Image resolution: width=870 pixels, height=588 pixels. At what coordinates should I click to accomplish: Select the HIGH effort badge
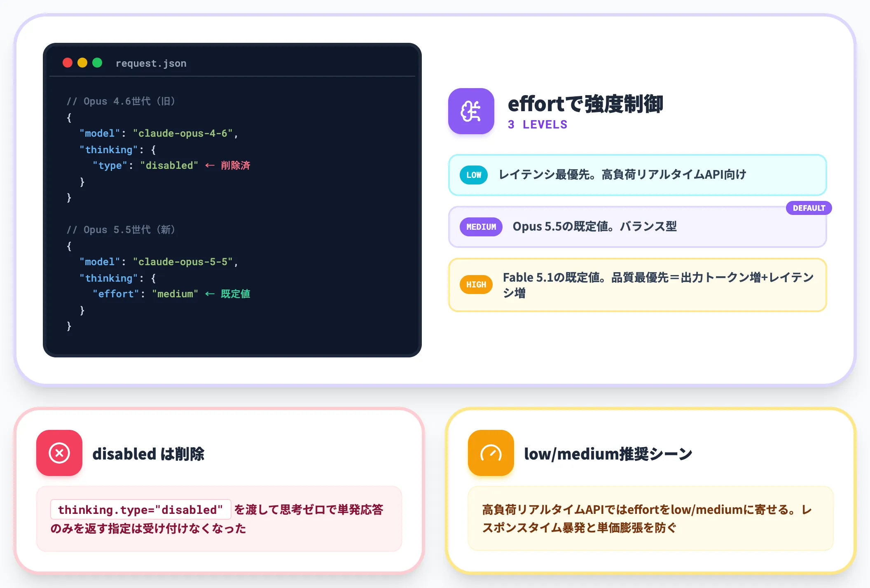pyautogui.click(x=476, y=285)
